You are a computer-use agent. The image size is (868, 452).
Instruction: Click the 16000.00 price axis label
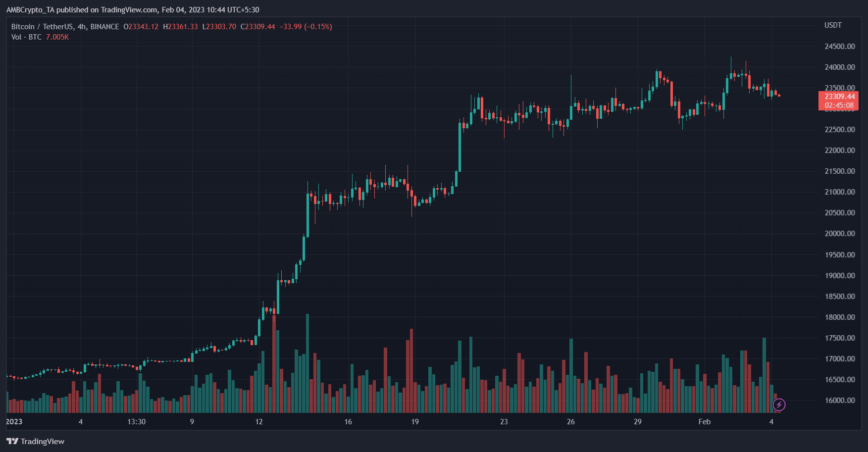click(839, 400)
